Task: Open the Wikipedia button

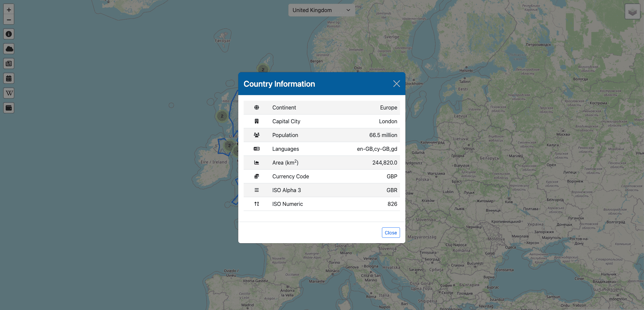Action: 9,93
